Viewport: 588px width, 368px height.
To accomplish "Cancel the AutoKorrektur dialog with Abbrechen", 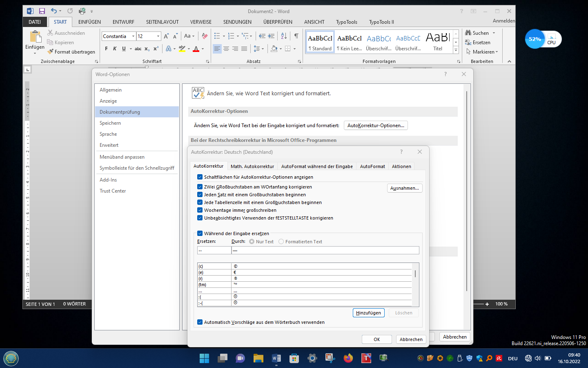I will pyautogui.click(x=411, y=339).
